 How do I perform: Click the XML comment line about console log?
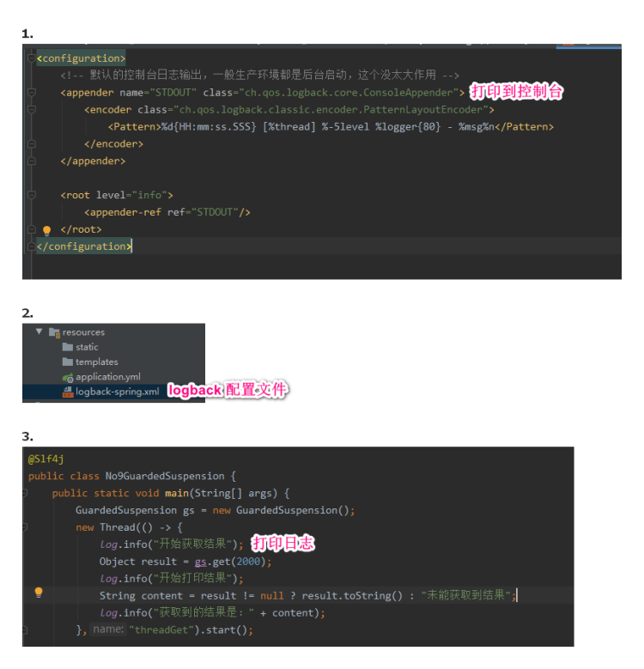coord(259,76)
